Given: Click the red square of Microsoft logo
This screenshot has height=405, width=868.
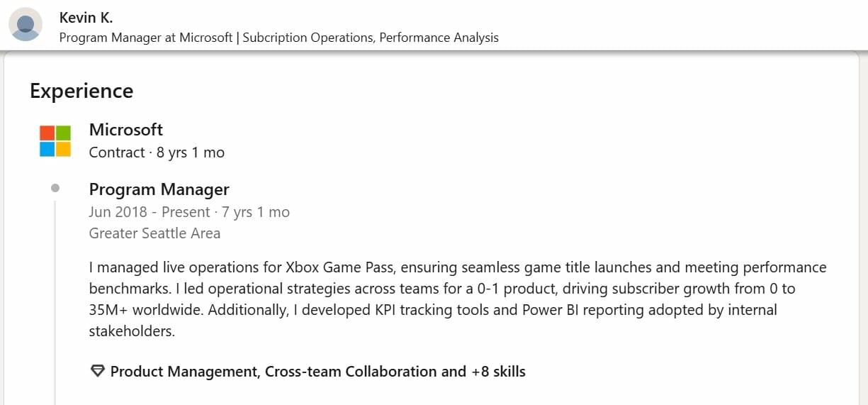Looking at the screenshot, I should point(47,133).
